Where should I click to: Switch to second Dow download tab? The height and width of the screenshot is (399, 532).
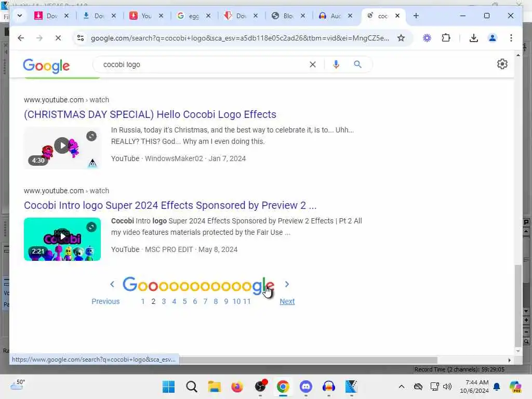tap(95, 16)
